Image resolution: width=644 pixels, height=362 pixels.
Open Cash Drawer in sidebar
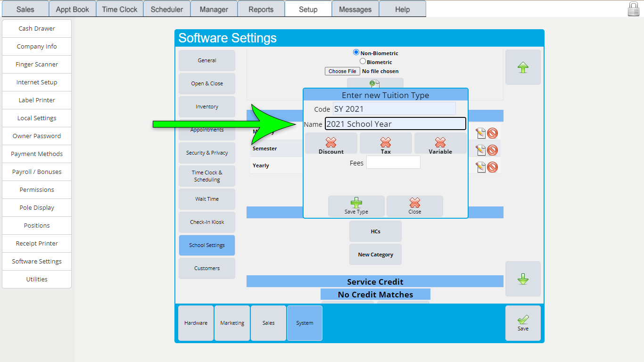37,29
